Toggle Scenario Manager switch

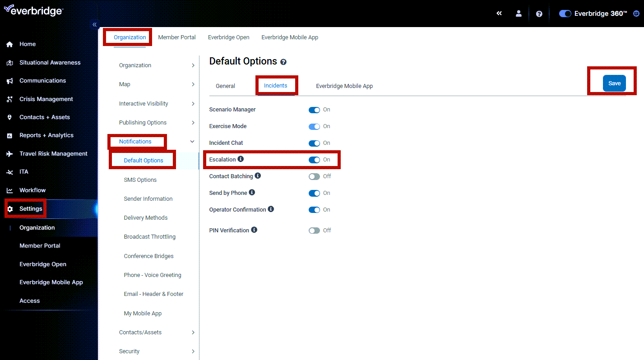point(314,110)
